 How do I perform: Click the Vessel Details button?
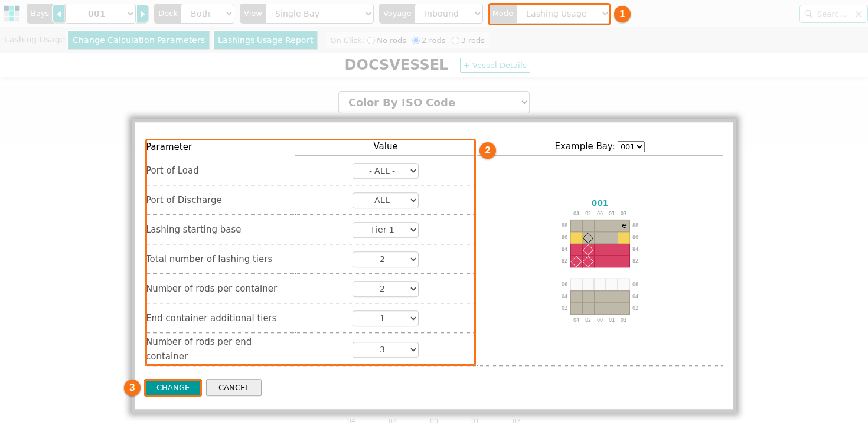point(495,65)
